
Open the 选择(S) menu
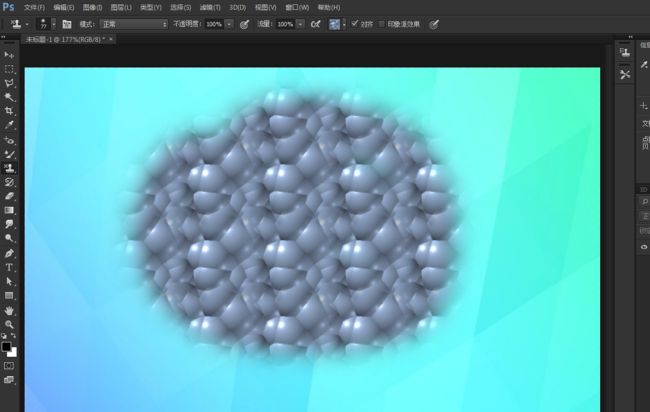tap(180, 7)
